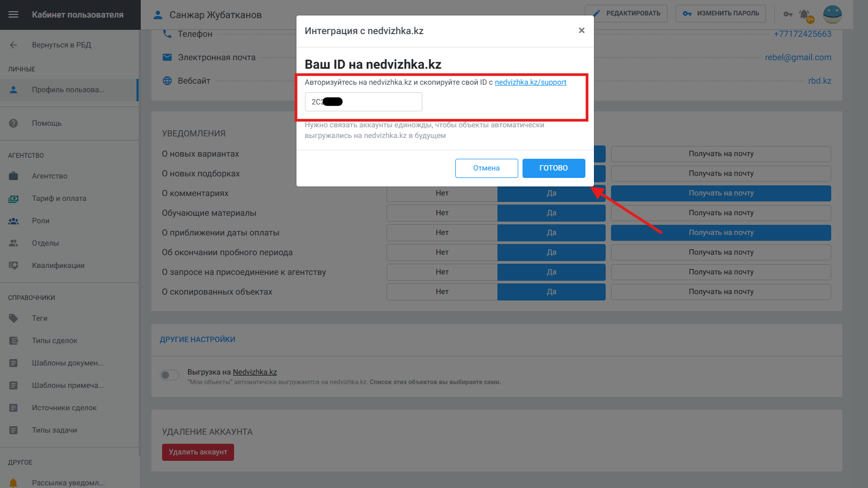Click the phone icon beside Телефон
Screen dimensions: 868x488
[167, 34]
